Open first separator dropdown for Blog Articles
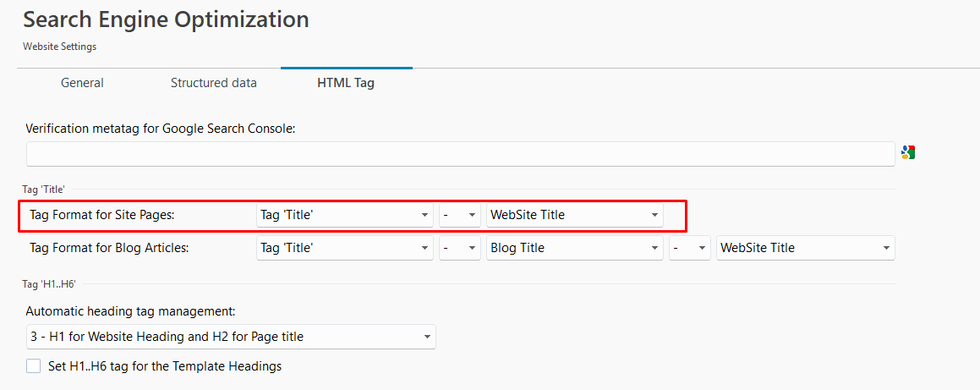 460,248
